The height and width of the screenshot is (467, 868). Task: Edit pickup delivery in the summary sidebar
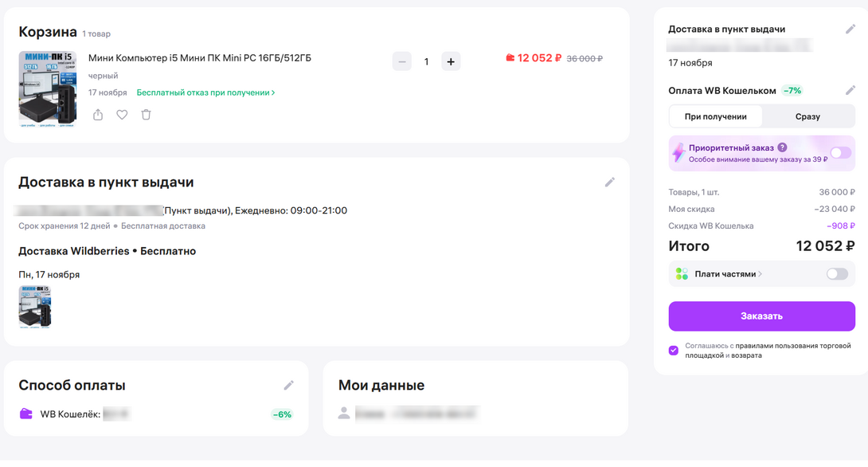[x=850, y=29]
